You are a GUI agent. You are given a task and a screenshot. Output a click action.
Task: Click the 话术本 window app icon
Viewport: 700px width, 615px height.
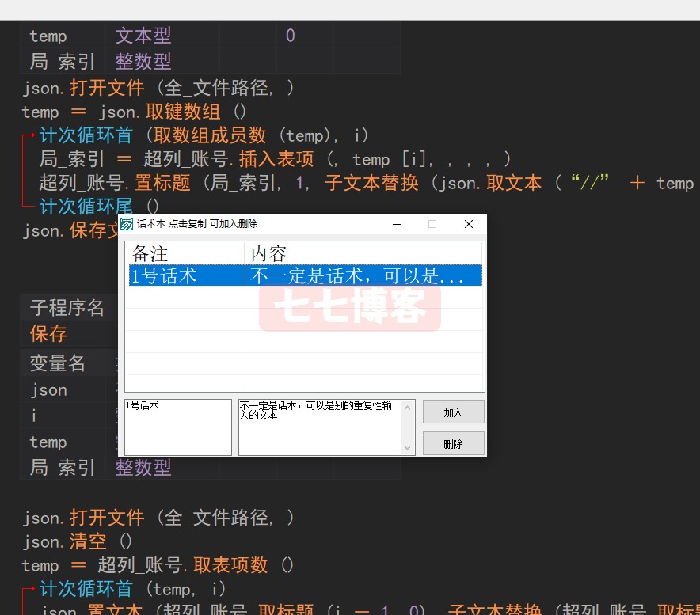coord(127,224)
